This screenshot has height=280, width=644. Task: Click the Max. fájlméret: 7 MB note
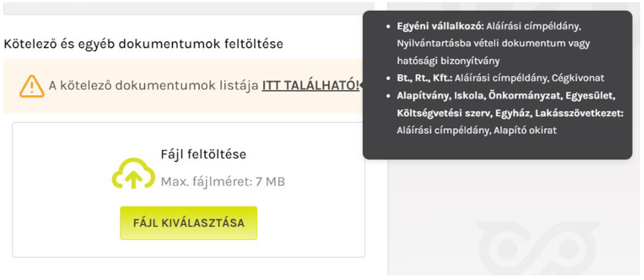point(223,181)
